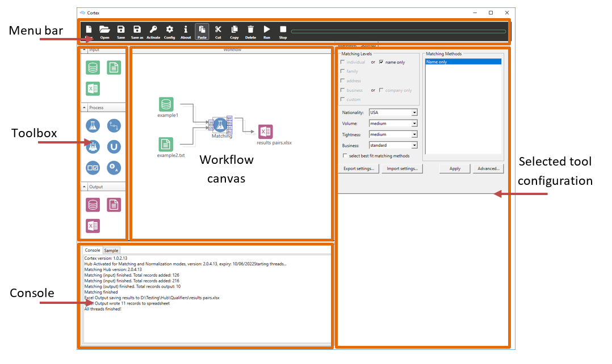Viewport: 612px width, 364px height.
Task: Pick the people group process tool in the toolbox
Action: tap(93, 146)
